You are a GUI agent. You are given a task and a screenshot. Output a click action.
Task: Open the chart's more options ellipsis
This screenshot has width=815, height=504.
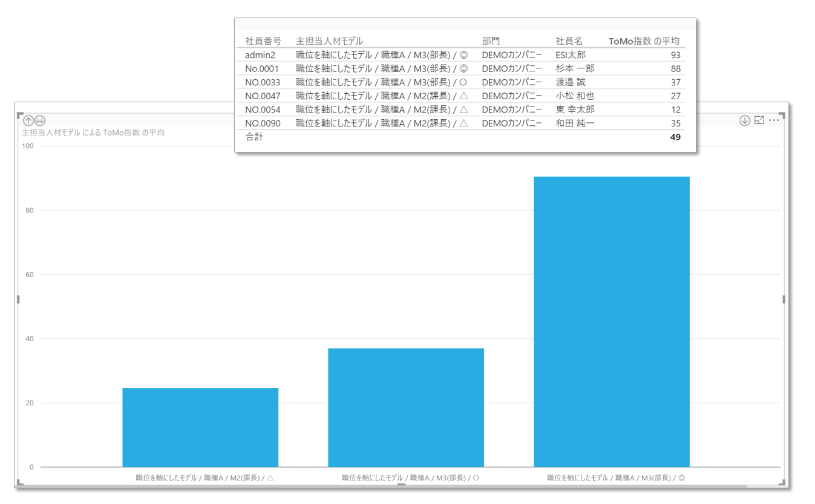click(x=774, y=120)
